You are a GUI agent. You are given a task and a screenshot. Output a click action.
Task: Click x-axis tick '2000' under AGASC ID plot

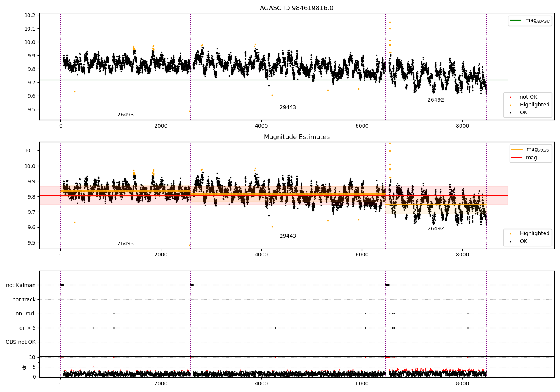(x=161, y=126)
